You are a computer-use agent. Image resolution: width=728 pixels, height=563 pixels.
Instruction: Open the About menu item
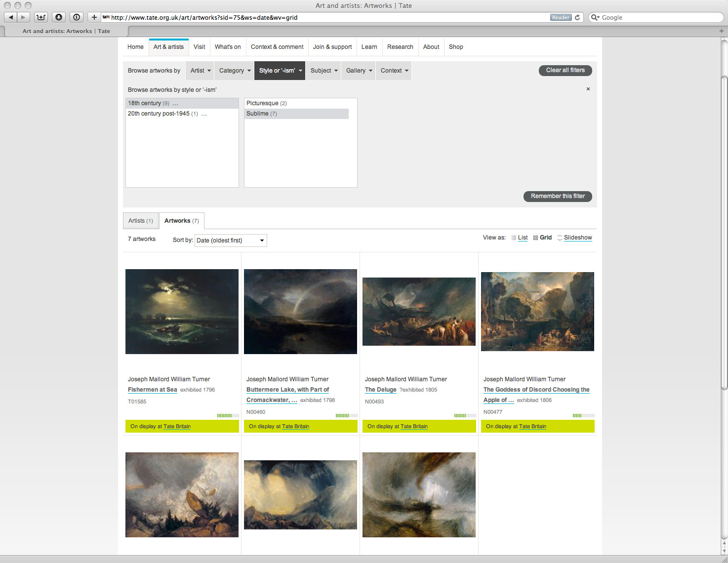(431, 47)
